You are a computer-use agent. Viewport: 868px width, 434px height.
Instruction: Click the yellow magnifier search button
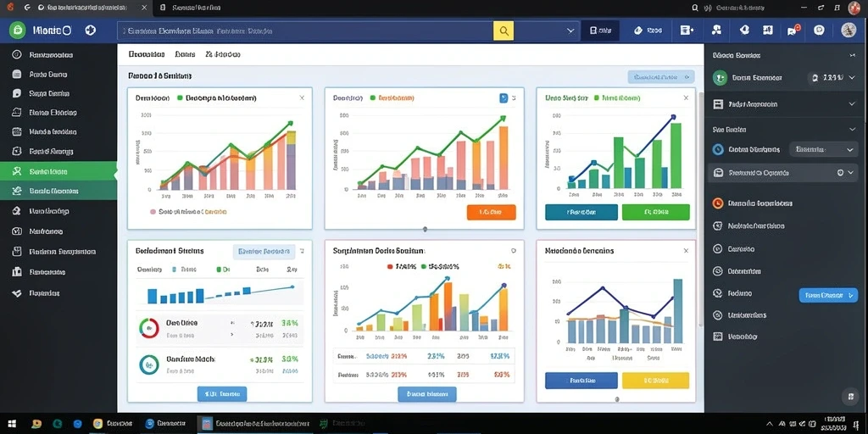pyautogui.click(x=504, y=31)
